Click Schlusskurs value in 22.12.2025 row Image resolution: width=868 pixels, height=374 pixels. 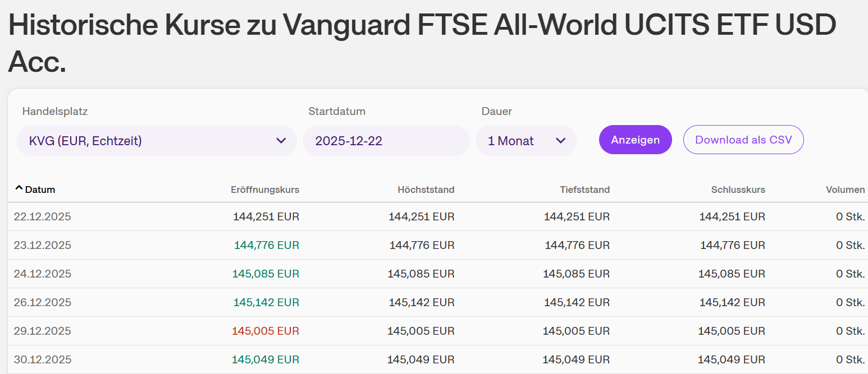tap(733, 216)
